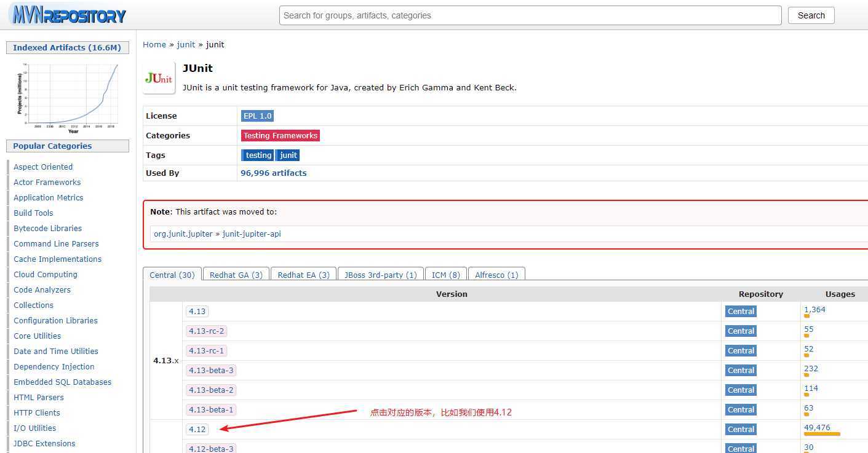Screen dimensions: 868x453
Task: Open the Home breadcrumb link
Action: pyautogui.click(x=154, y=44)
